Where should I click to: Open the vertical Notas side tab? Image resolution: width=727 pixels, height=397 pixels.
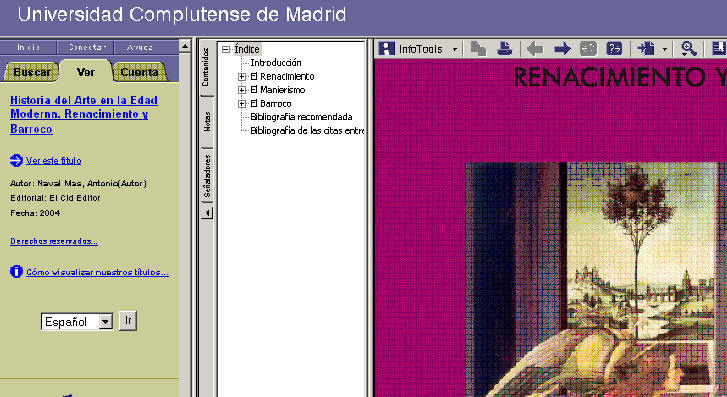(x=207, y=122)
